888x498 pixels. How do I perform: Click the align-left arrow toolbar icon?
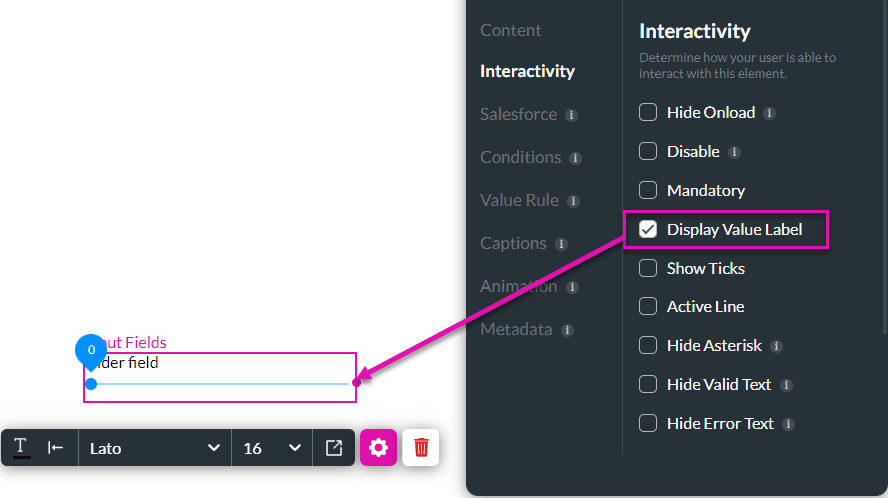pos(55,448)
